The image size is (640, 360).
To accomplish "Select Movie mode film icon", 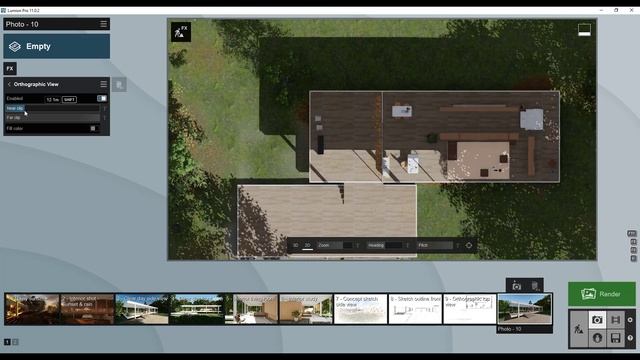I will coord(616,320).
